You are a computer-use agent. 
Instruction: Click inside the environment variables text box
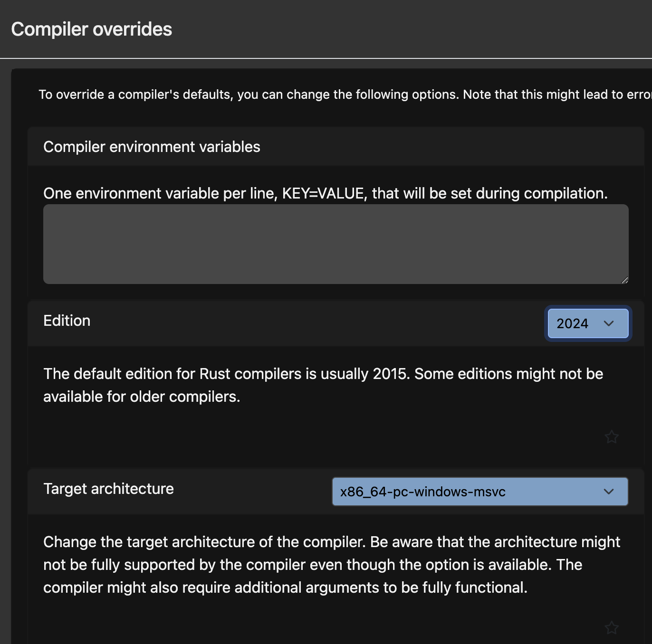coord(336,244)
